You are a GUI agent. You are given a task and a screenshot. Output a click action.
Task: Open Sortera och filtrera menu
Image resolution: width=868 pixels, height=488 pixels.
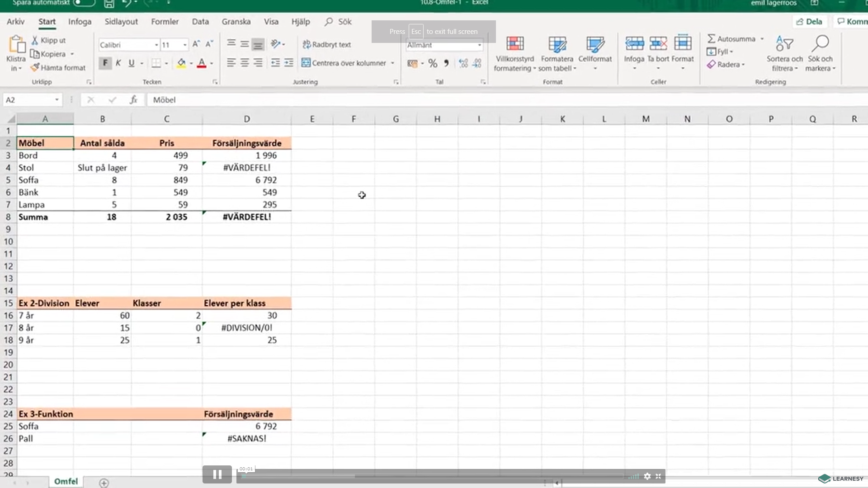tap(785, 54)
